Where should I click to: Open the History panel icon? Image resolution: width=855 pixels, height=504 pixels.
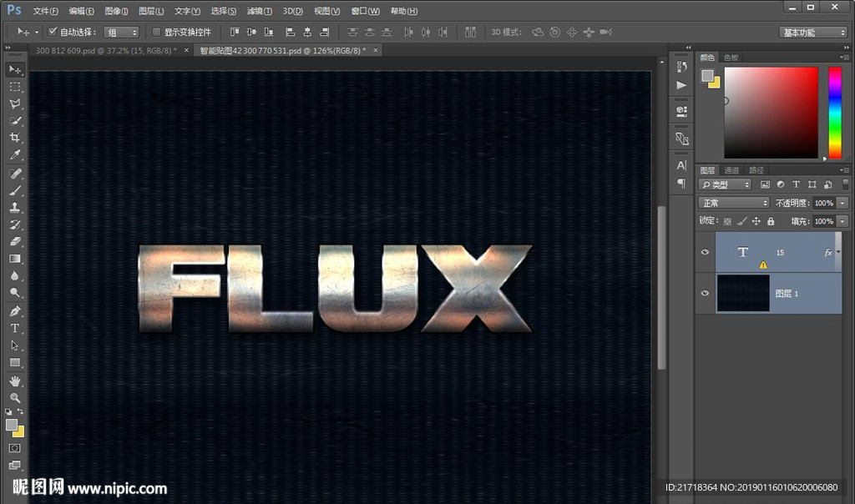[682, 66]
